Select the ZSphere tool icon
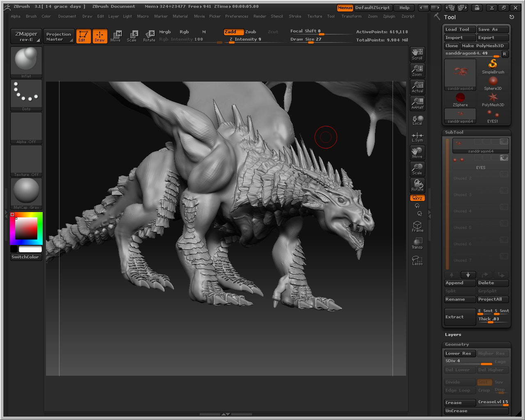The width and height of the screenshot is (525, 420). [x=460, y=99]
